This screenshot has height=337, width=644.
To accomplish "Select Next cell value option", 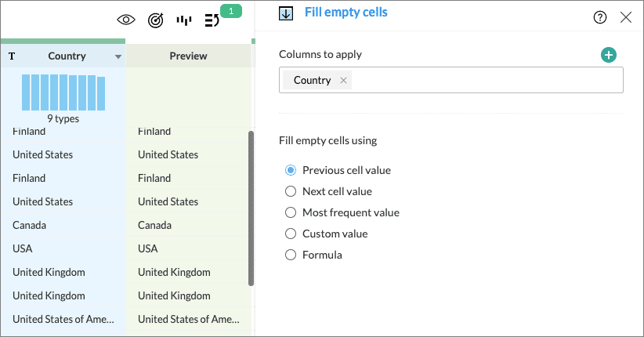I will tap(291, 191).
